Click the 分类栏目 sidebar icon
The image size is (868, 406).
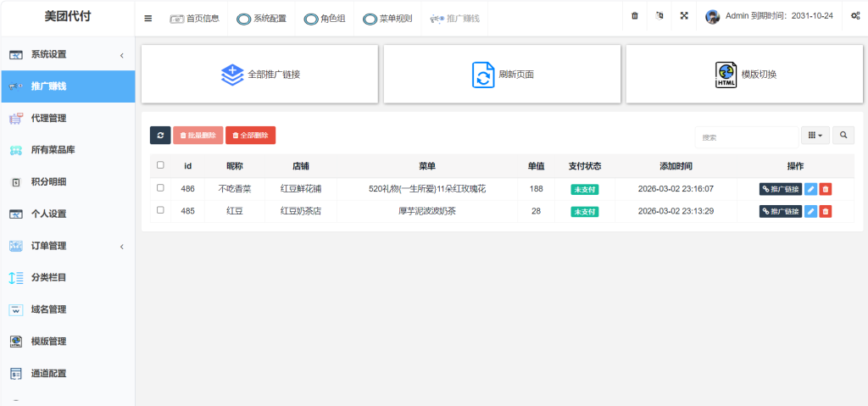pos(16,277)
